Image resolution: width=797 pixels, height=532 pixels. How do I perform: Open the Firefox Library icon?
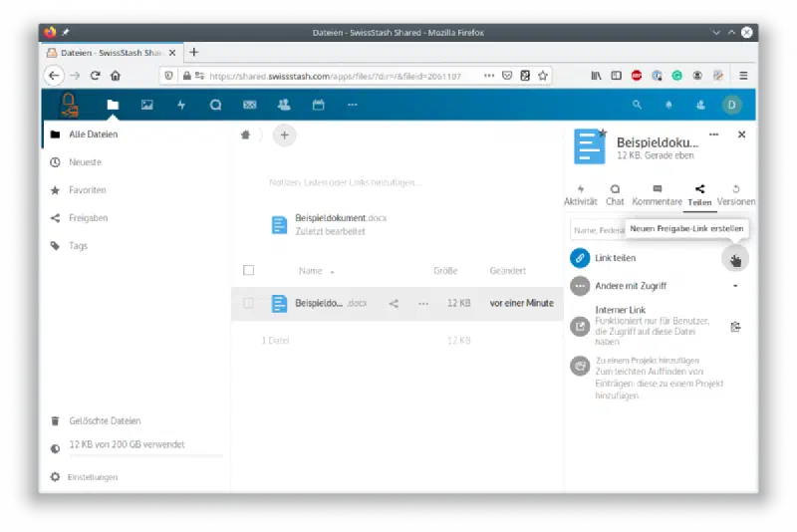pos(596,76)
